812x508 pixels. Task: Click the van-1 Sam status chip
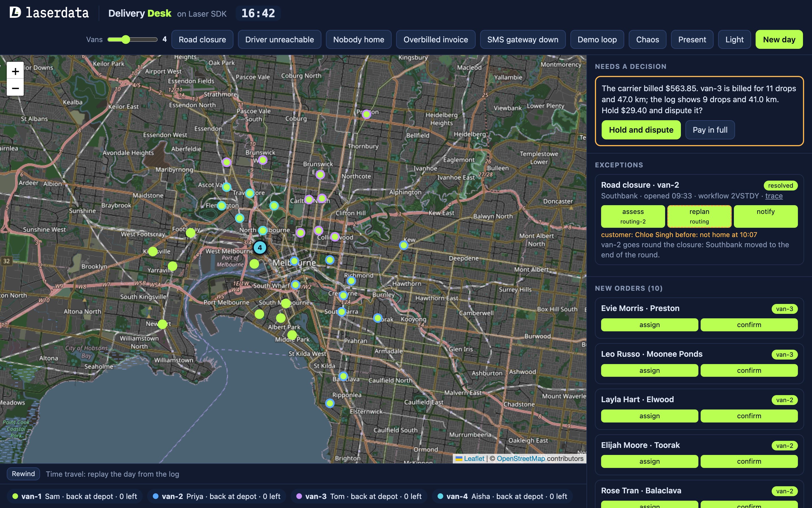point(75,496)
